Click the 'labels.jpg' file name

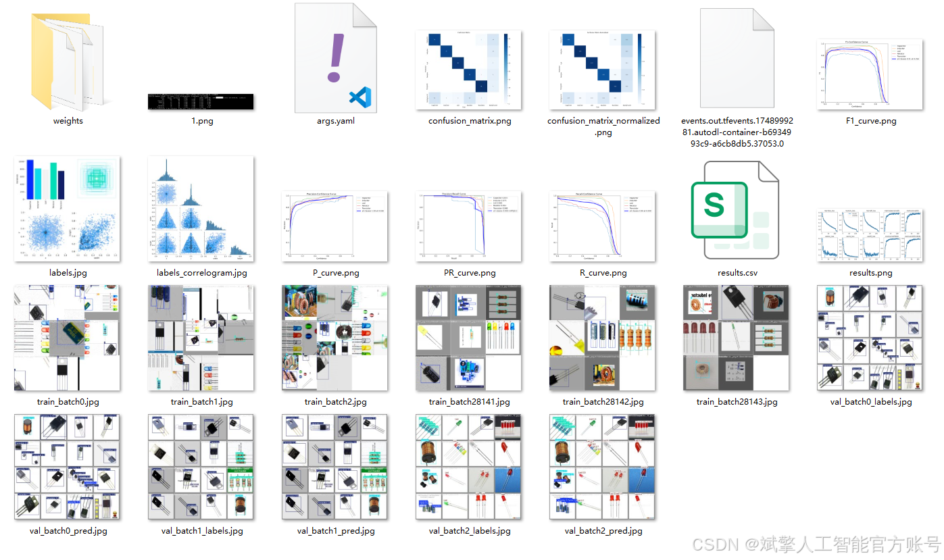click(x=68, y=273)
